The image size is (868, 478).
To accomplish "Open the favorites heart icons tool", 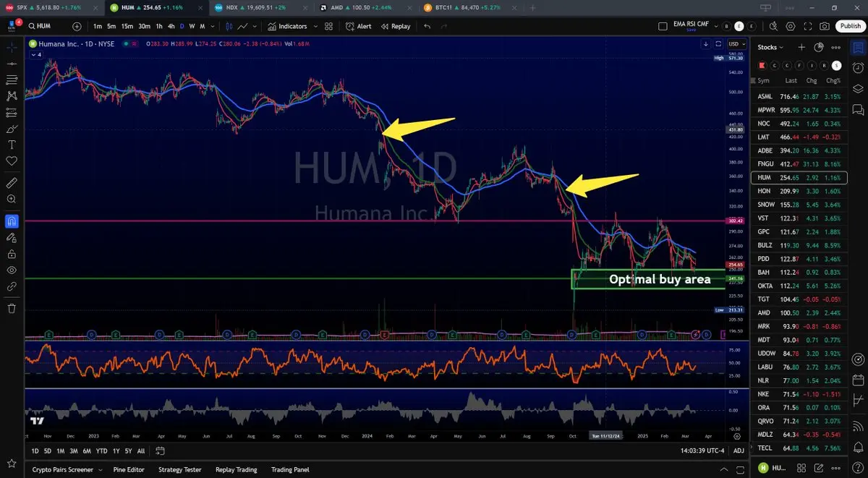I will point(12,161).
